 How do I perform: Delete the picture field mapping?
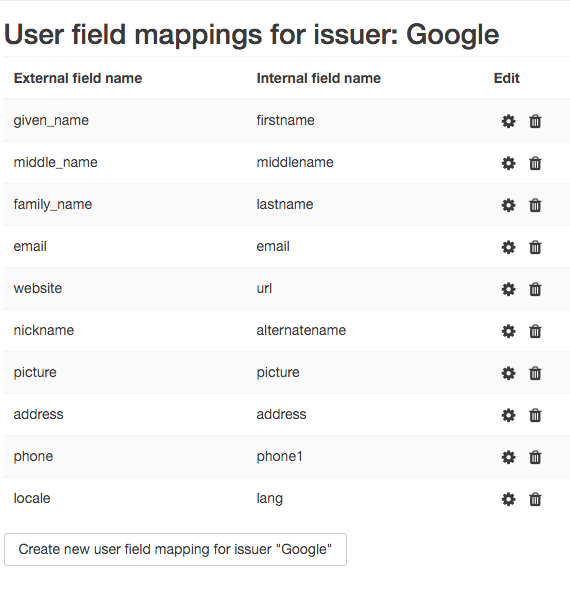[x=535, y=373]
